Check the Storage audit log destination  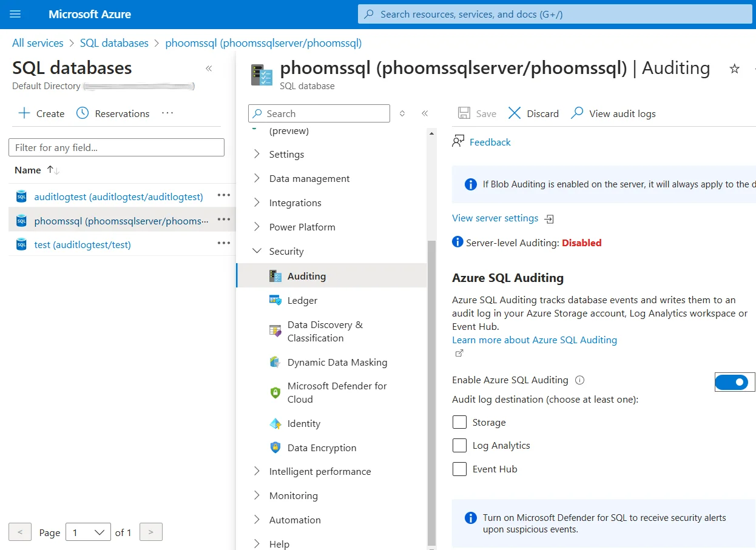pyautogui.click(x=459, y=421)
